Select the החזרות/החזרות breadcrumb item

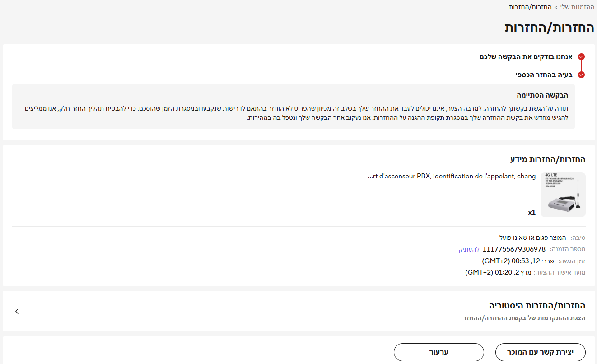click(526, 7)
